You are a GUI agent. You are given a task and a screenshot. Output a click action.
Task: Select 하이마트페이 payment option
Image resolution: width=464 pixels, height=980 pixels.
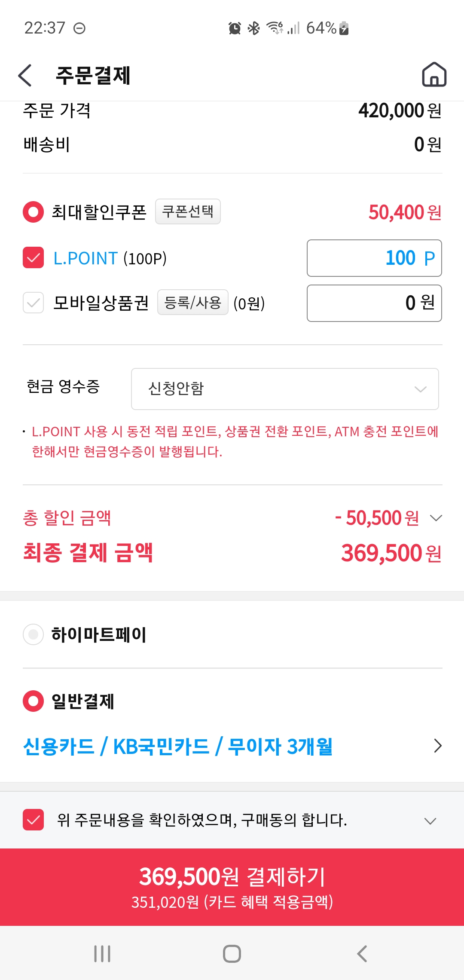coord(34,634)
